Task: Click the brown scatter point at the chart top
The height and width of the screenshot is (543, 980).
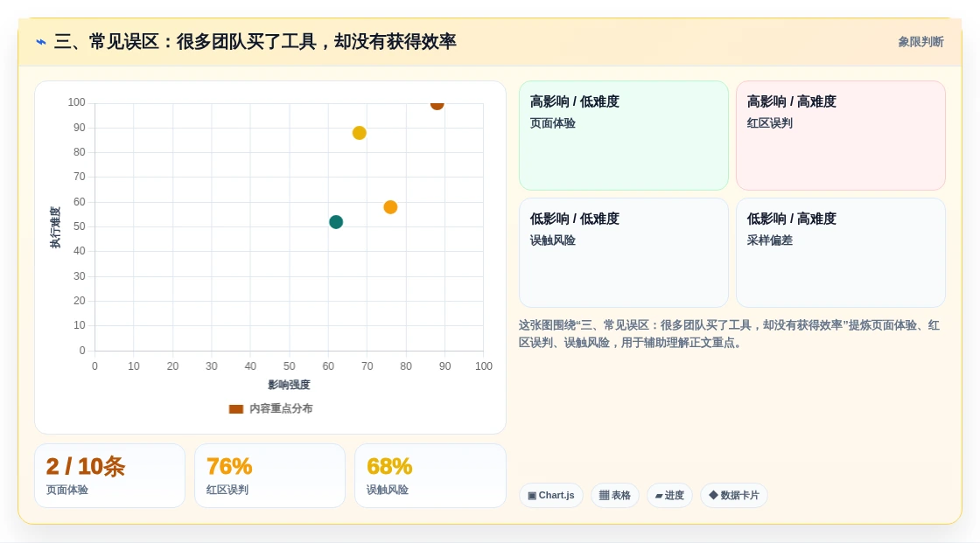Action: point(437,104)
